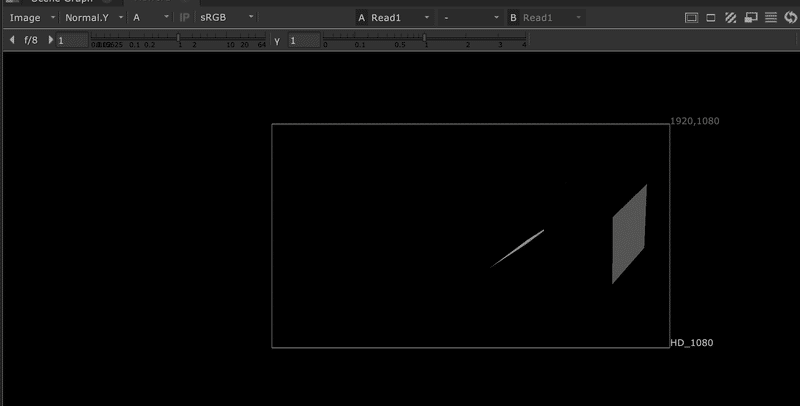Click the f/8 f-stop label
The image size is (800, 406).
pos(31,40)
